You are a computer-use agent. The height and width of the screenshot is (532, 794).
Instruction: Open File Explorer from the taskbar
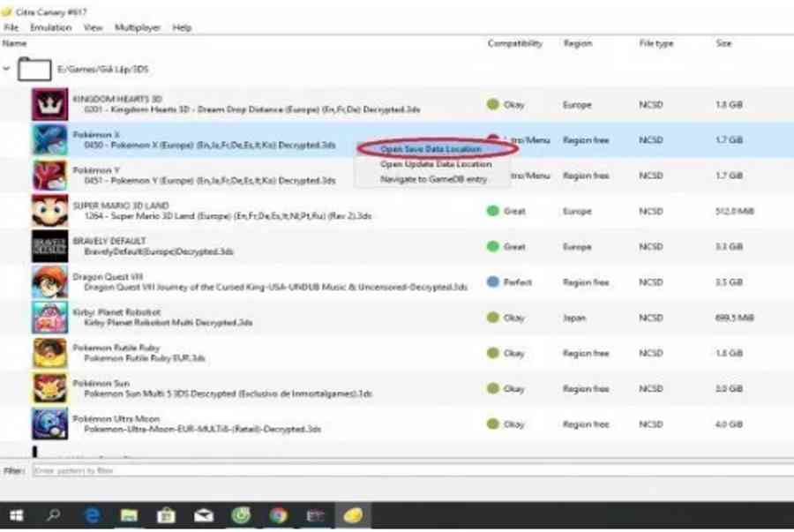[x=129, y=515]
